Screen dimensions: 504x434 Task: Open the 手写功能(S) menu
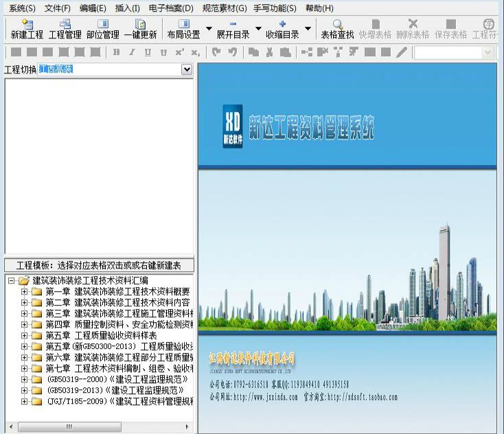pos(275,8)
